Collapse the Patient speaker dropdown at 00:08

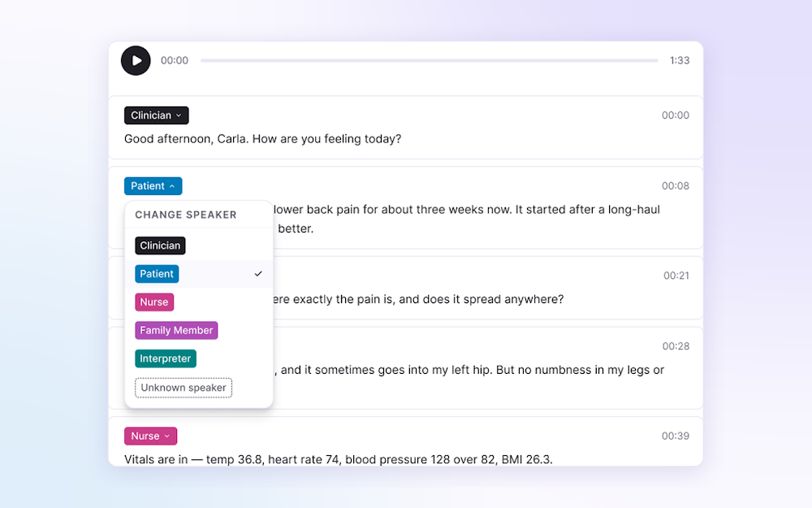tap(153, 186)
